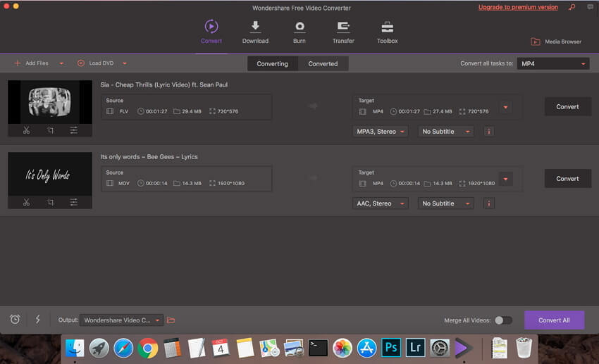Viewport: 599px width, 364px height.
Task: Open App Store from the dock
Action: (366, 348)
